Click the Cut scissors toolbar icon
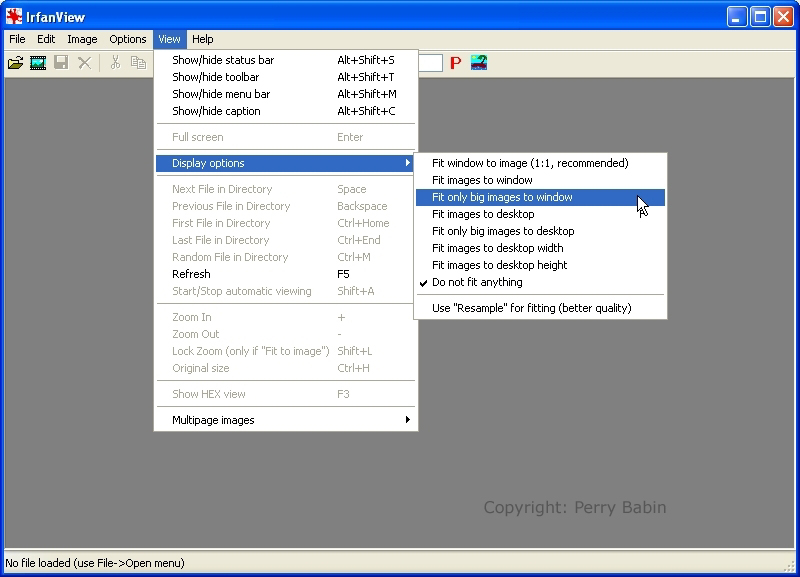 [115, 63]
